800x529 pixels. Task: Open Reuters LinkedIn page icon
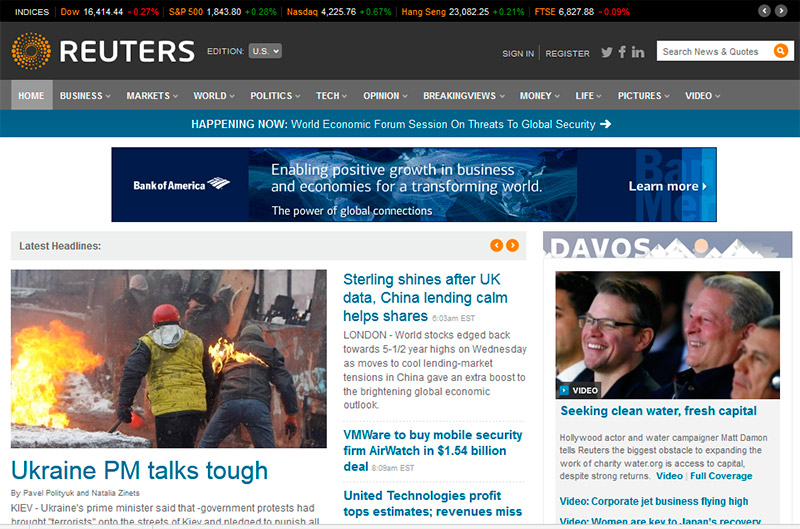click(x=638, y=52)
